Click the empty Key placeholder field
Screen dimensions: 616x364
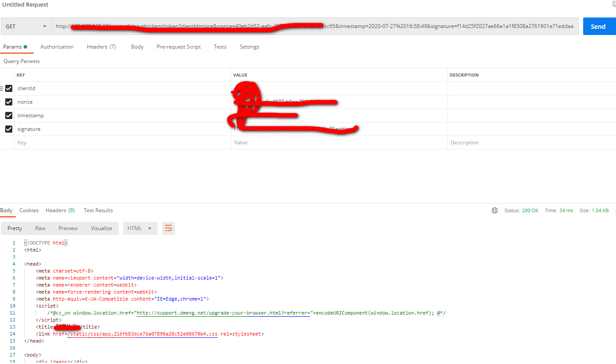123,143
